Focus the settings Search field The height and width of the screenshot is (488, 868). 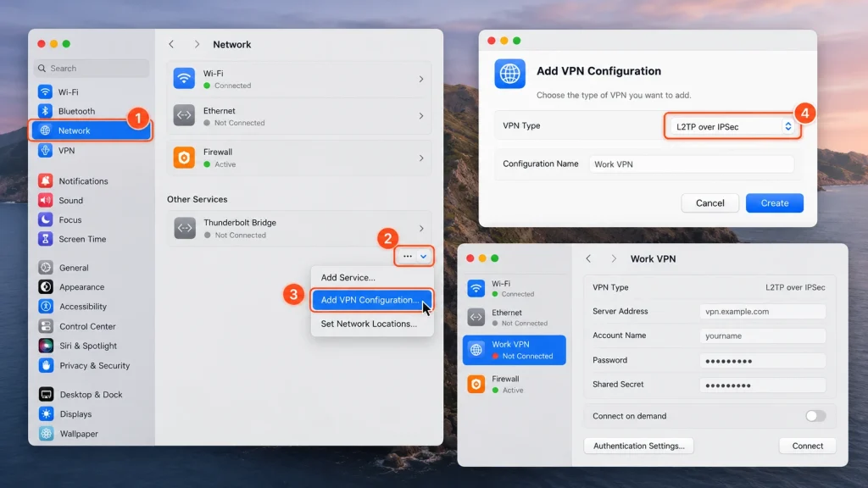tap(92, 68)
